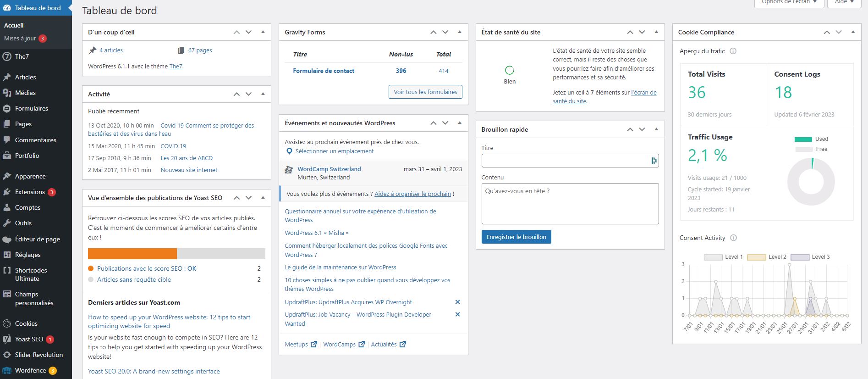Screen dimensions: 868x379
Task: Select the Formulaires icon in the sidebar
Action: click(x=7, y=108)
